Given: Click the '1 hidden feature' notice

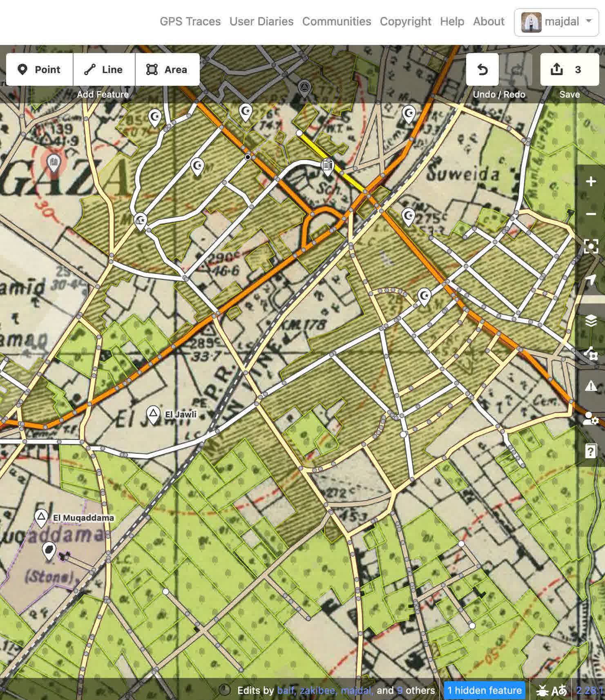Looking at the screenshot, I should (484, 690).
